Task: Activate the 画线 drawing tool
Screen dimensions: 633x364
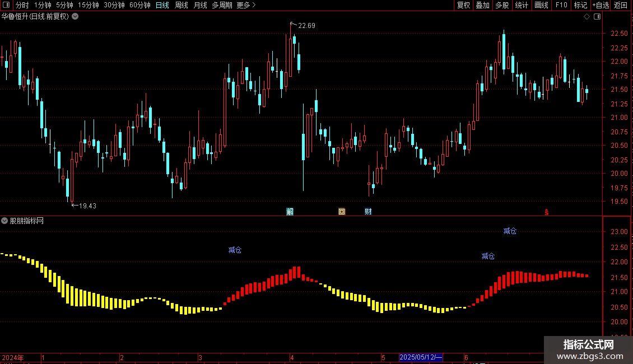Action: 541,5
